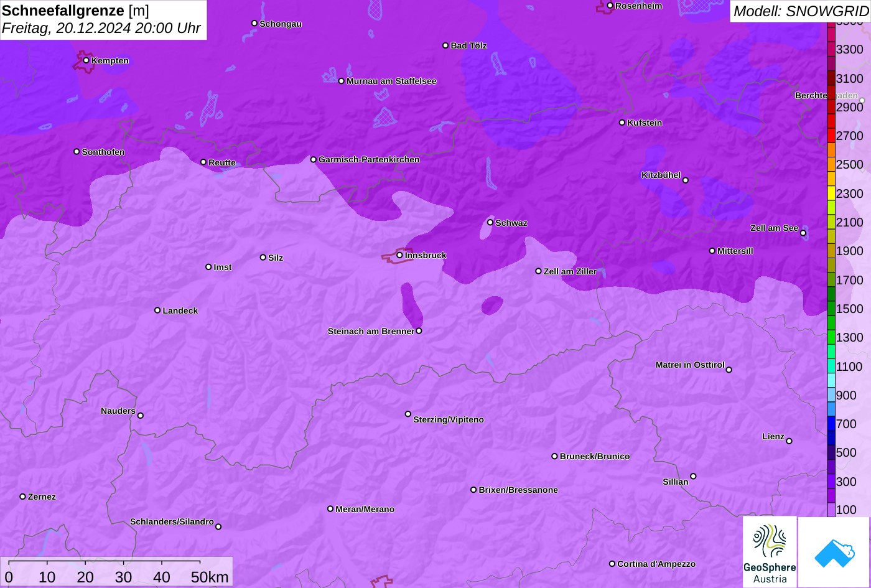Screen dimensions: 871x588
Task: Click the Murnau am Staffelsee marker
Action: (x=342, y=81)
